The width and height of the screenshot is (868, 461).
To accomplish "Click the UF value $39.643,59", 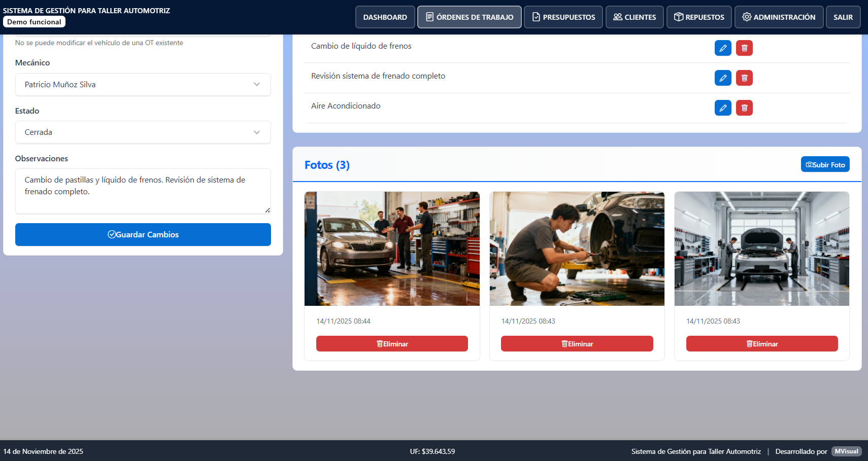I will click(x=439, y=451).
